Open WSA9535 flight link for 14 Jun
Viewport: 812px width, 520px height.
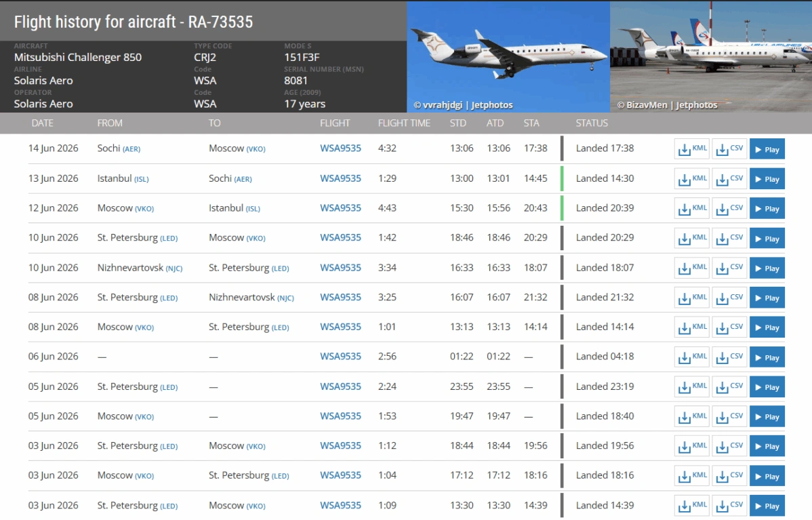tap(340, 148)
